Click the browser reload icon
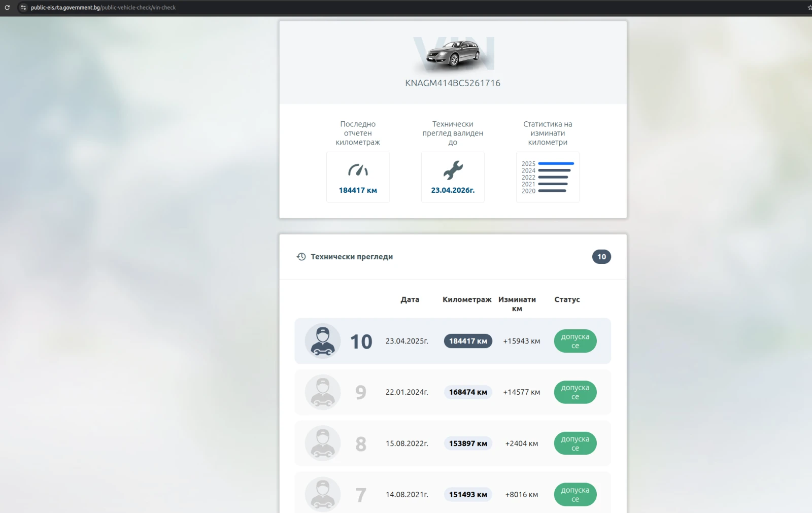Screen dimensions: 812x513 coord(7,8)
